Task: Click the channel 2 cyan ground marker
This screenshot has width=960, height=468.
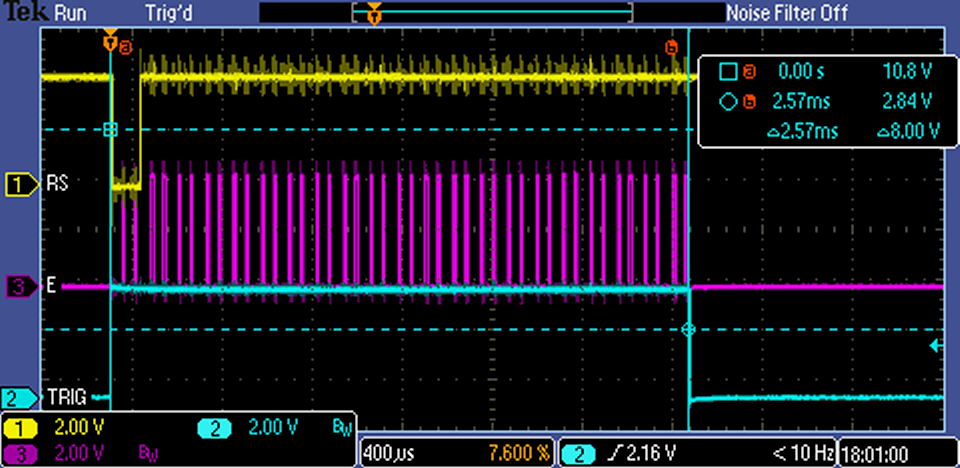Action: point(17,396)
